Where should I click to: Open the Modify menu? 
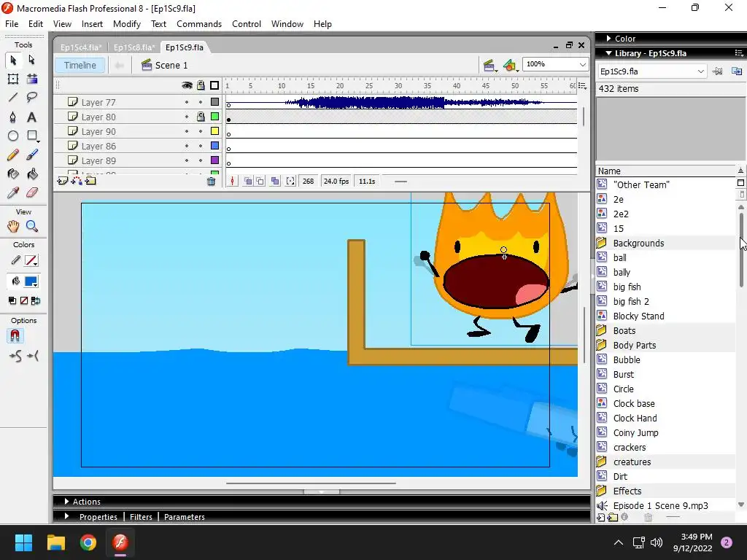point(127,24)
